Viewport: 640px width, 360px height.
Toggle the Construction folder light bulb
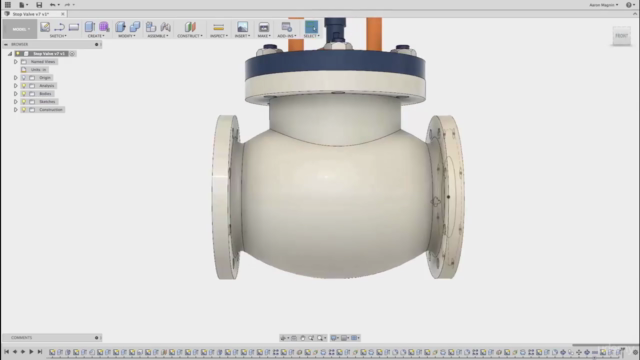[24, 109]
